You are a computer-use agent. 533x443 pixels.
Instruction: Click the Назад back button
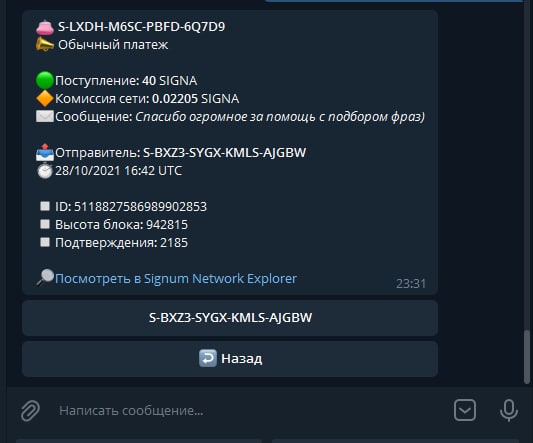[x=230, y=359]
